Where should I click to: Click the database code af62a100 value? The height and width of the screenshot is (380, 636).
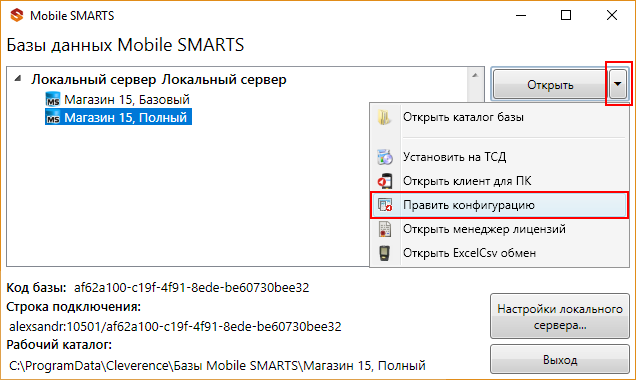coord(191,288)
